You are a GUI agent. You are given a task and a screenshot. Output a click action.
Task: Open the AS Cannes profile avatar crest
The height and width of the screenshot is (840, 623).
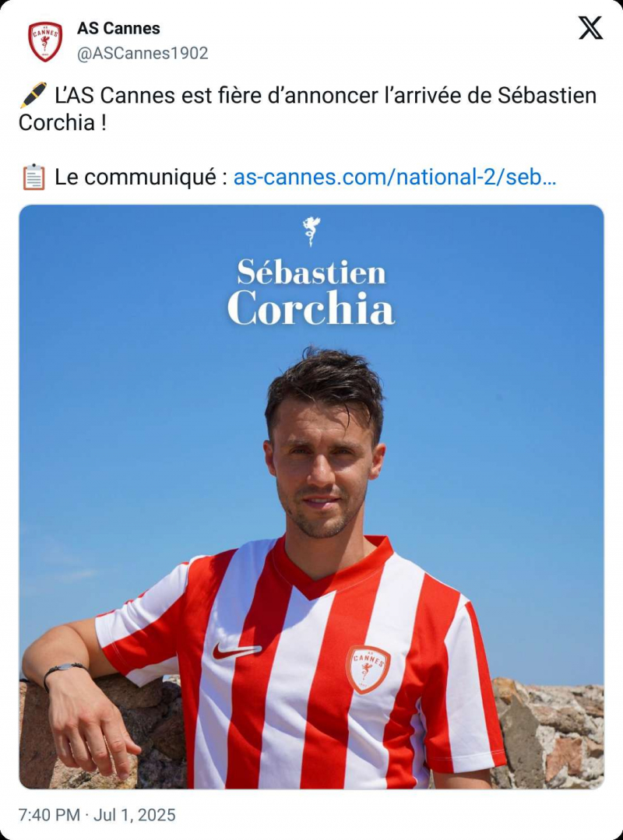coord(45,41)
